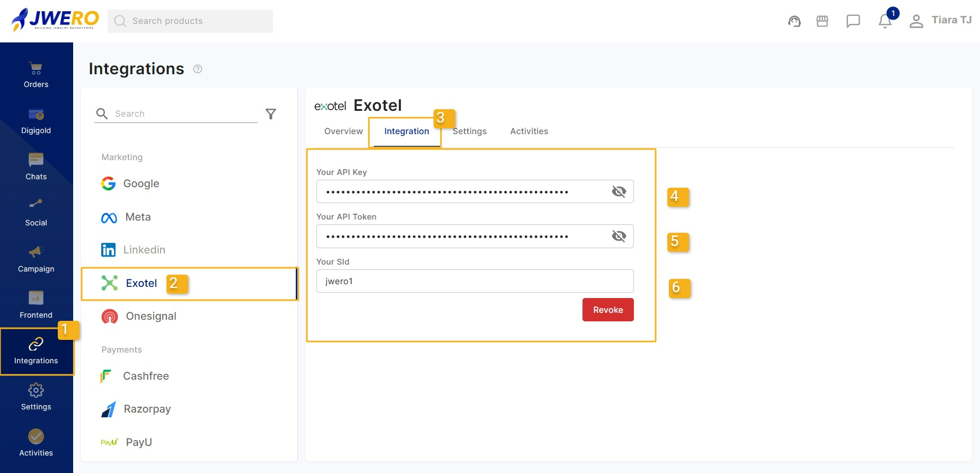Image resolution: width=980 pixels, height=473 pixels.
Task: Open notifications bell with badge
Action: (885, 21)
